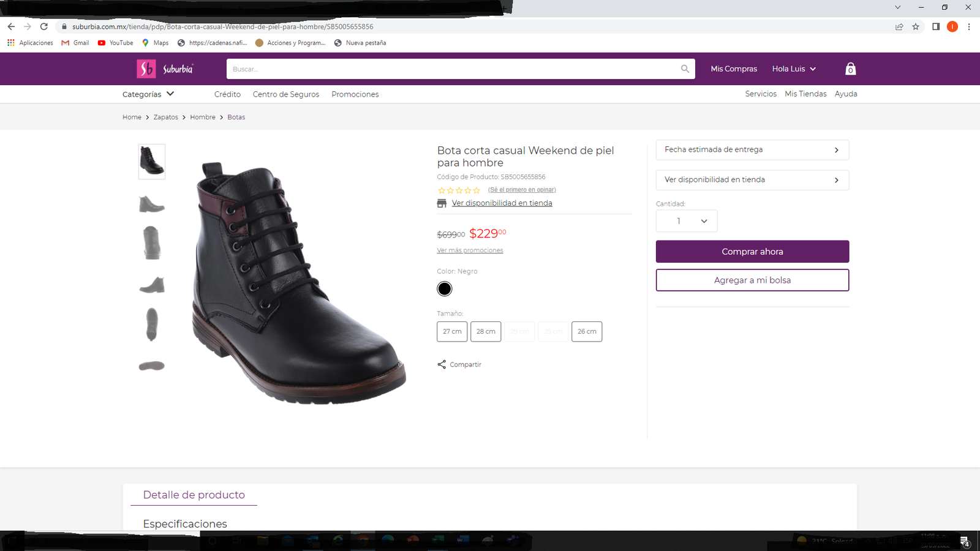Click the browser address bar URL
This screenshot has width=980, height=551.
coord(223,26)
